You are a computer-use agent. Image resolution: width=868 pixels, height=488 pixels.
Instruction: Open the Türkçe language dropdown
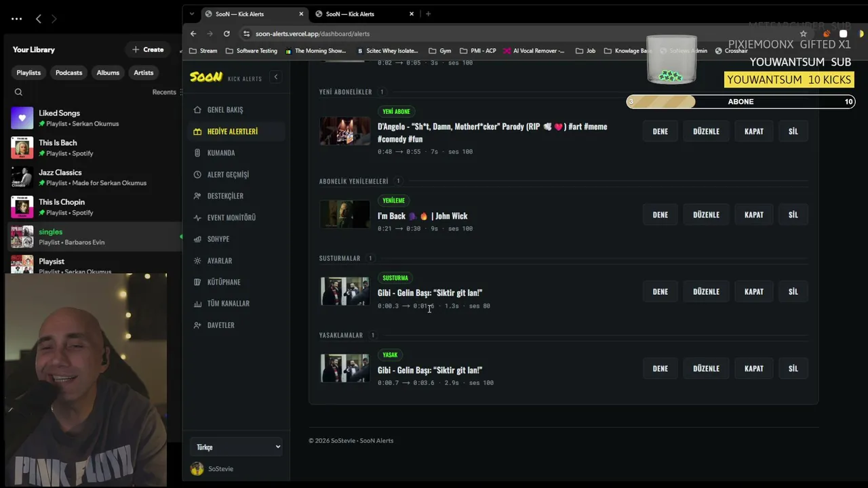click(237, 447)
